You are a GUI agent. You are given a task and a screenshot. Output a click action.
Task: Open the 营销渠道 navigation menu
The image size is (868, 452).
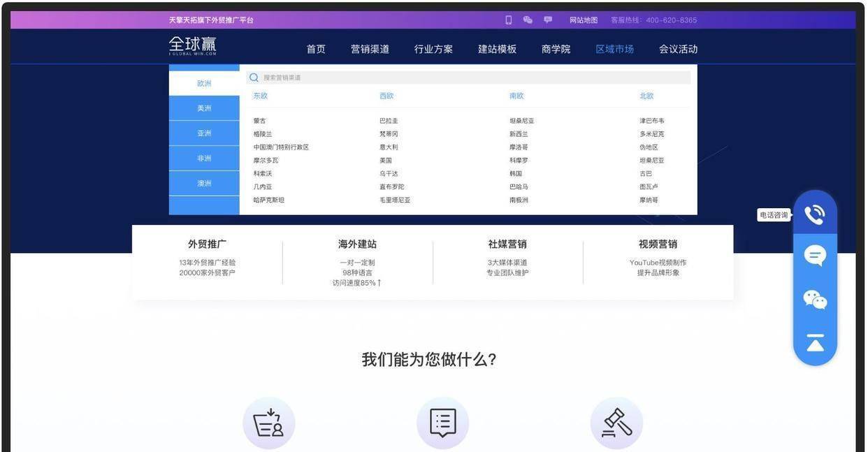point(370,49)
